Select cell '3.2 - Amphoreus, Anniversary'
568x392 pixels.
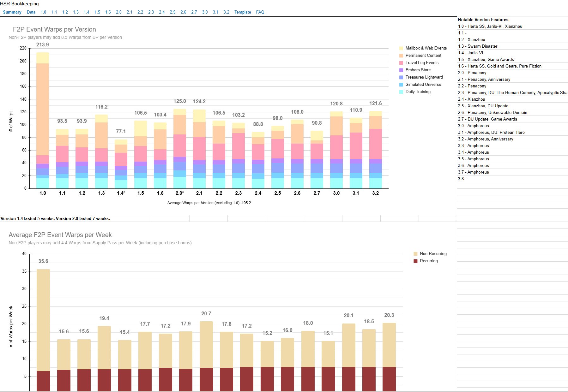(512, 139)
